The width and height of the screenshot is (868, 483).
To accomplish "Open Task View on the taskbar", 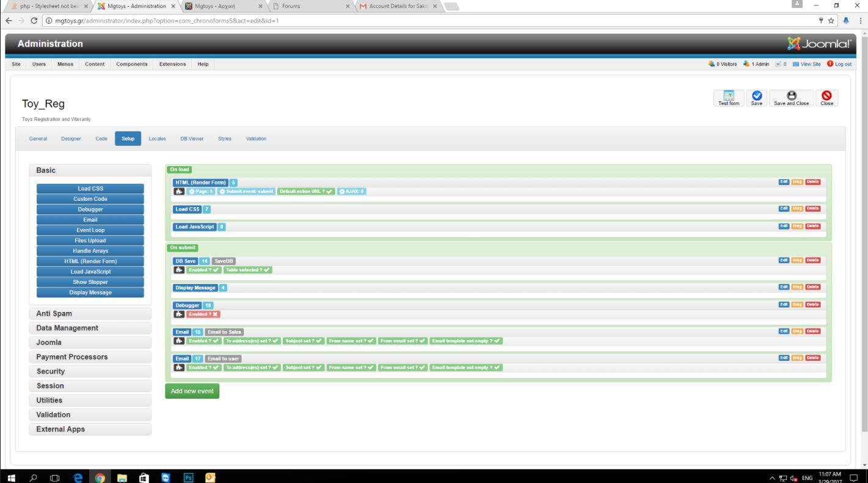I will (55, 478).
